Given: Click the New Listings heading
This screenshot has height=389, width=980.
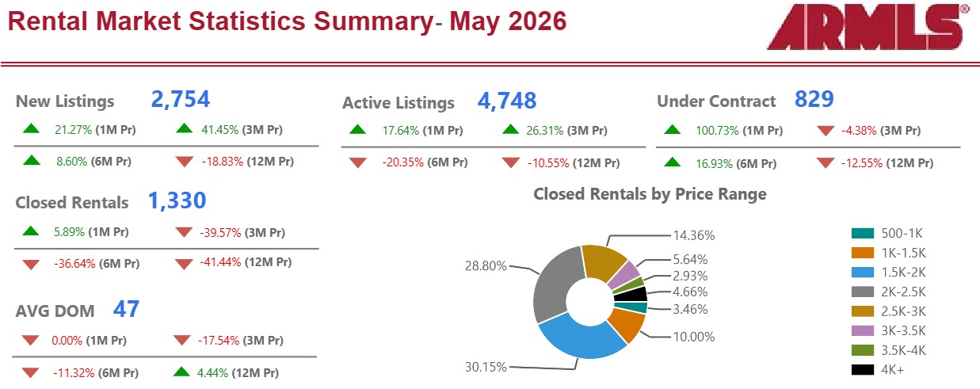Looking at the screenshot, I should [65, 101].
